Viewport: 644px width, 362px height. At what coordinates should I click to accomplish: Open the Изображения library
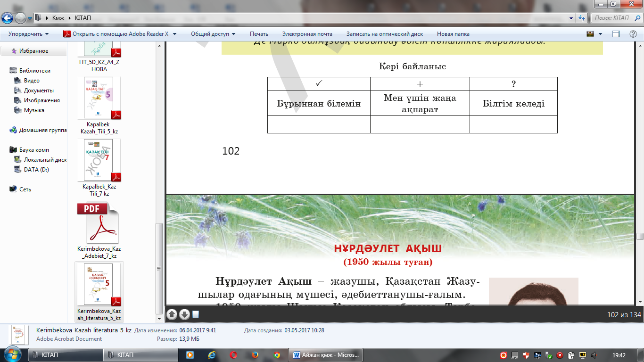point(42,100)
